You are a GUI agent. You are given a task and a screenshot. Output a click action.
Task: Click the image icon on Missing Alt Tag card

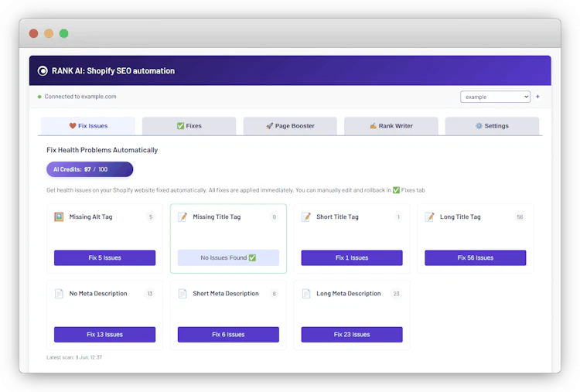[59, 216]
